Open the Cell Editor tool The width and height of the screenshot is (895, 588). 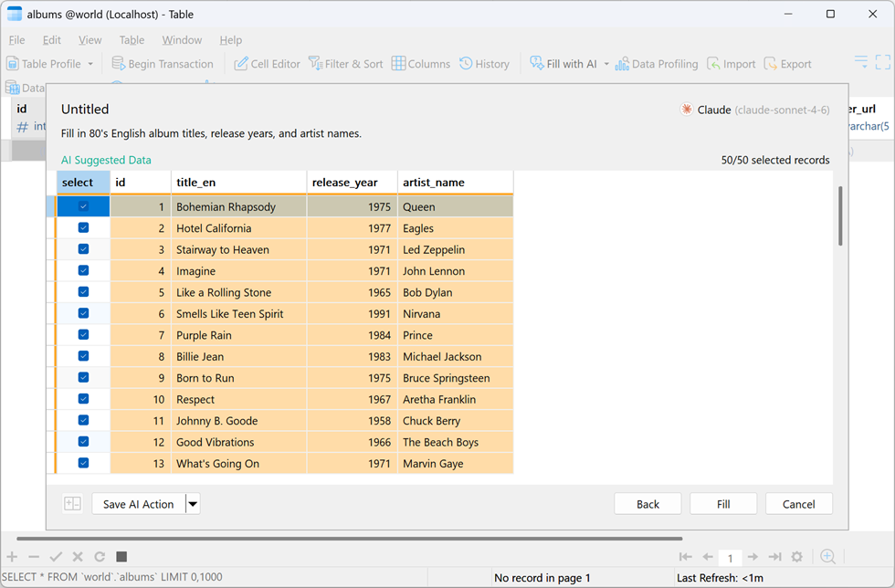(267, 64)
